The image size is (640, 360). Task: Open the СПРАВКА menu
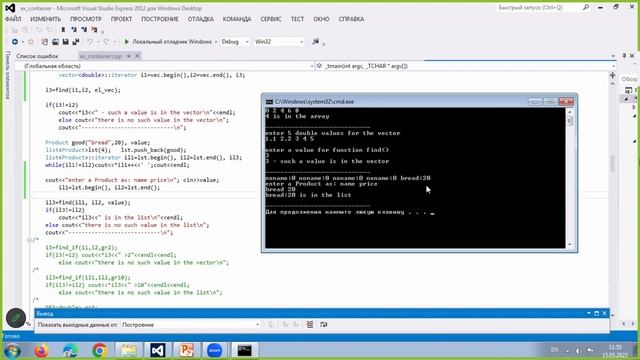(x=351, y=19)
